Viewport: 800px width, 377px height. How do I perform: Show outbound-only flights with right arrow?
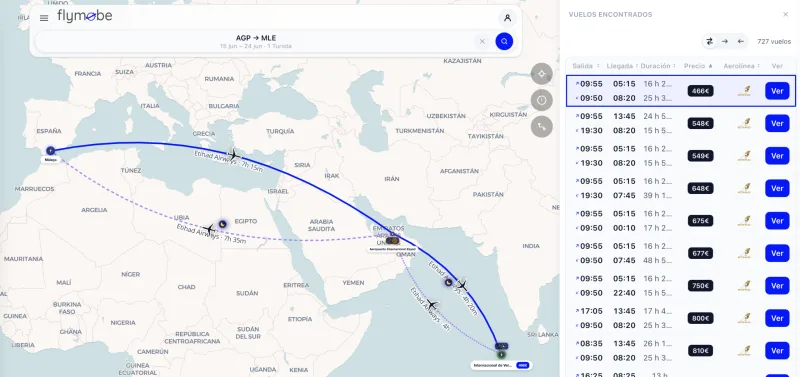(x=725, y=41)
